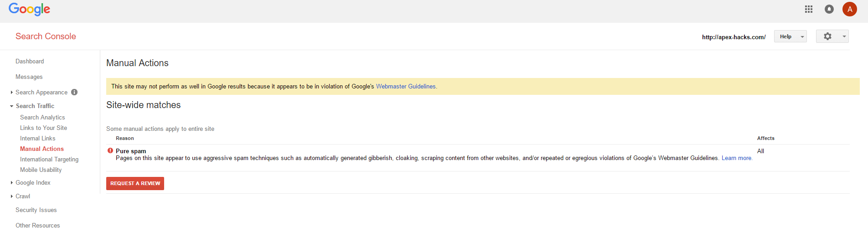The width and height of the screenshot is (868, 233).
Task: Open the dropdown arrow next to the gear
Action: click(x=844, y=36)
